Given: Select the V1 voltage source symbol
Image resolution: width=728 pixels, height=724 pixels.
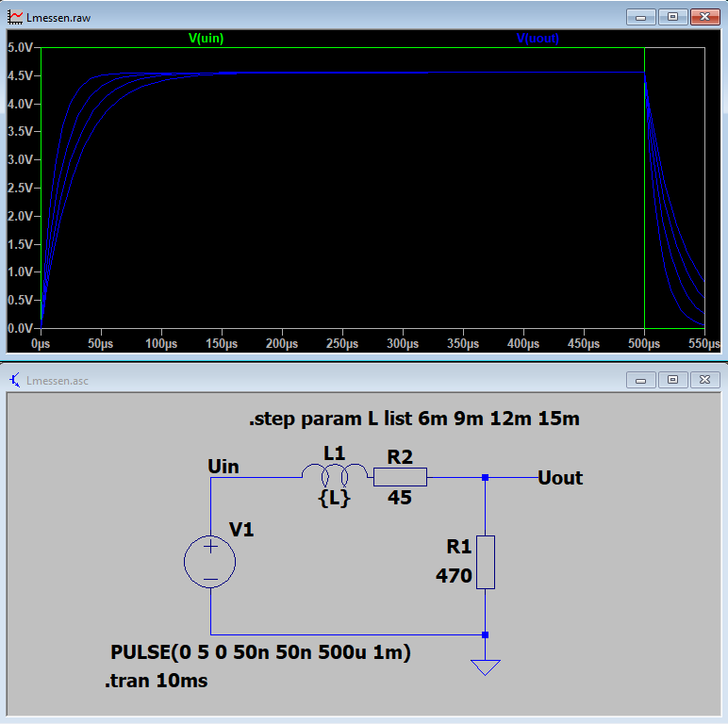Looking at the screenshot, I should point(210,562).
